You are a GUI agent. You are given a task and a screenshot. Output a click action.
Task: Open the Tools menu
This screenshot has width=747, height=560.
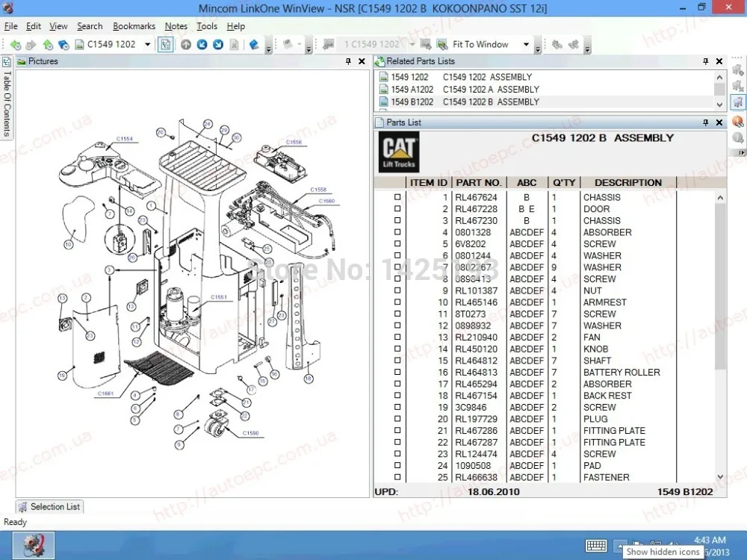(x=207, y=25)
